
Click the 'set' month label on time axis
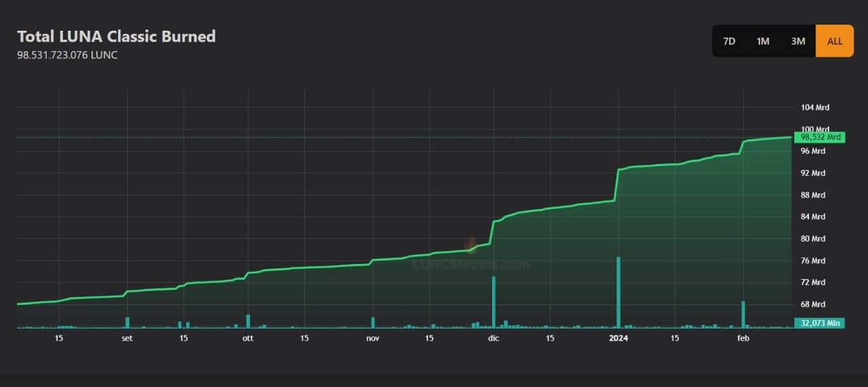click(x=127, y=337)
